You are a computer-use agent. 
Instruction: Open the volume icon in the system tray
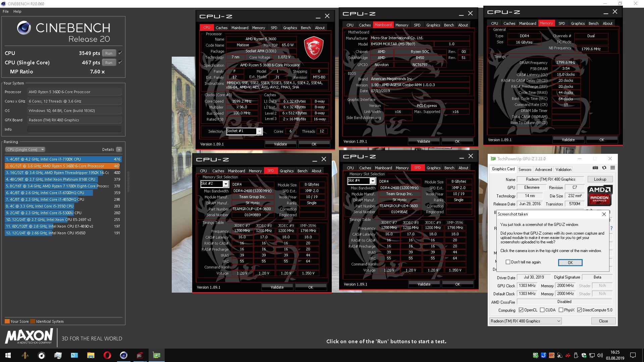tap(600, 355)
